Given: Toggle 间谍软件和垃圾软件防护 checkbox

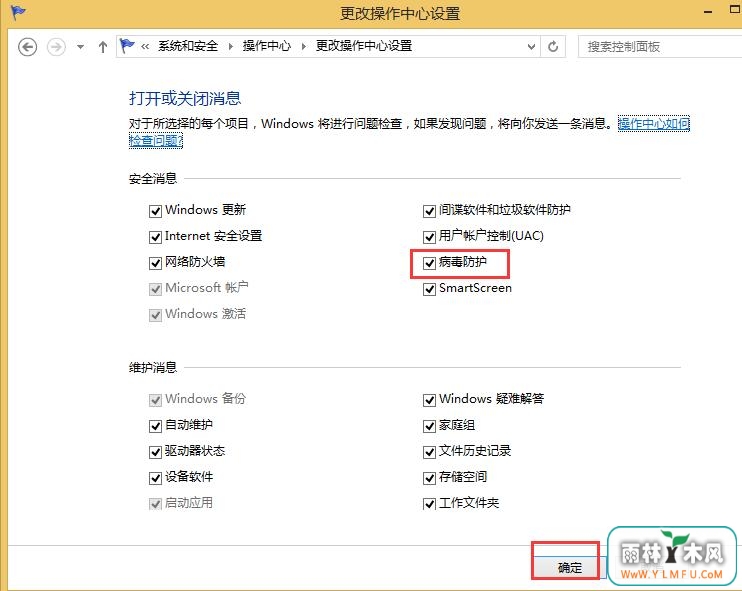Looking at the screenshot, I should (x=429, y=211).
